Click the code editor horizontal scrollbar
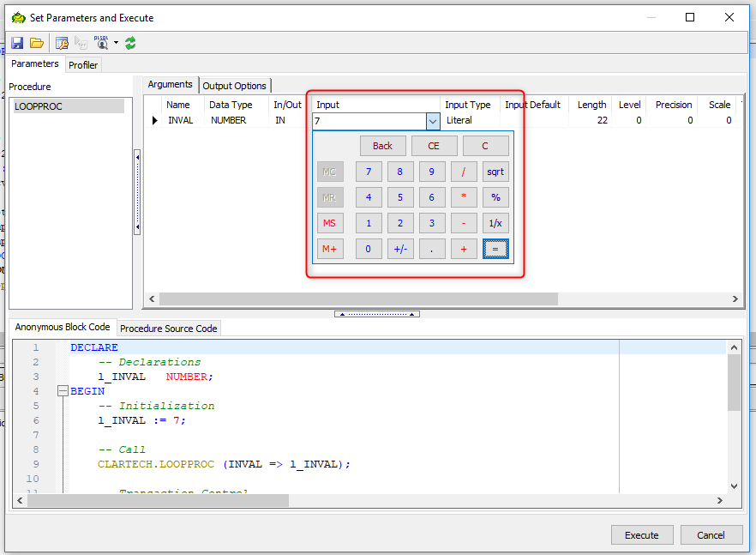 [158, 500]
